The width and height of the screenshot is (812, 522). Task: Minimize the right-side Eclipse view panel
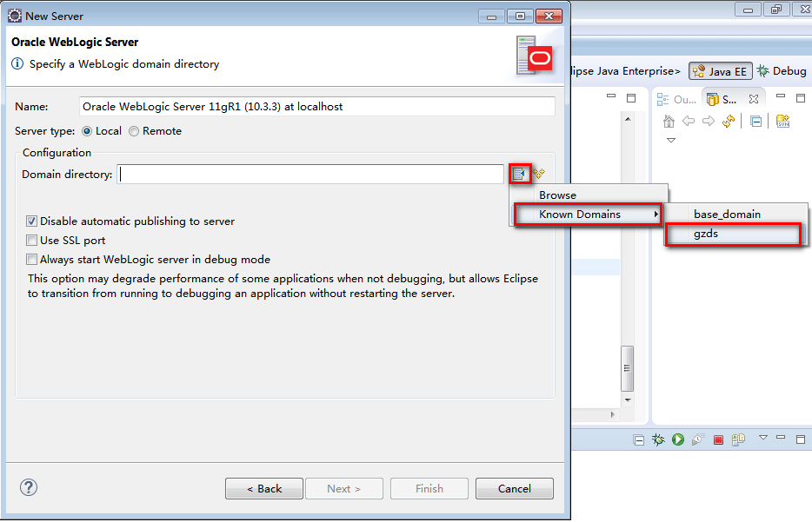pos(781,96)
